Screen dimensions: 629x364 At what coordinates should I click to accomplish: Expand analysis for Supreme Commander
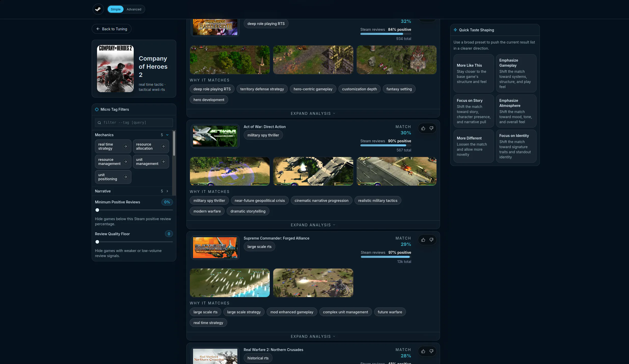click(313, 337)
